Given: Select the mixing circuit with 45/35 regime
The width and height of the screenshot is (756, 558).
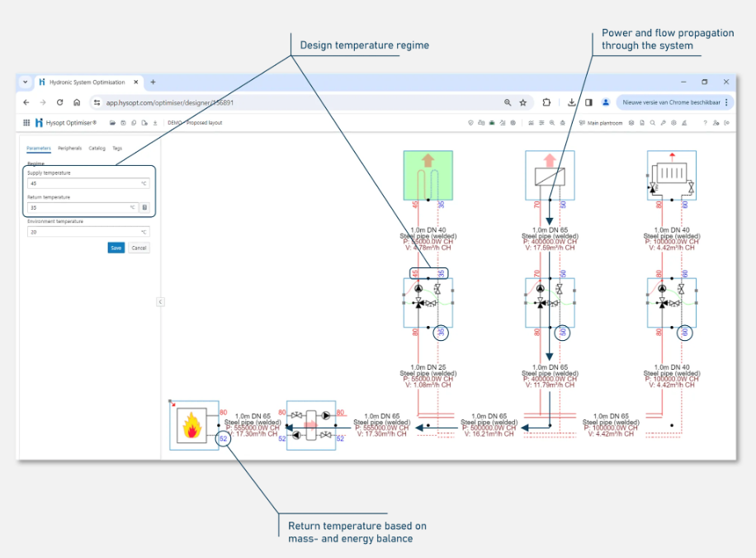Looking at the screenshot, I should coord(428,303).
